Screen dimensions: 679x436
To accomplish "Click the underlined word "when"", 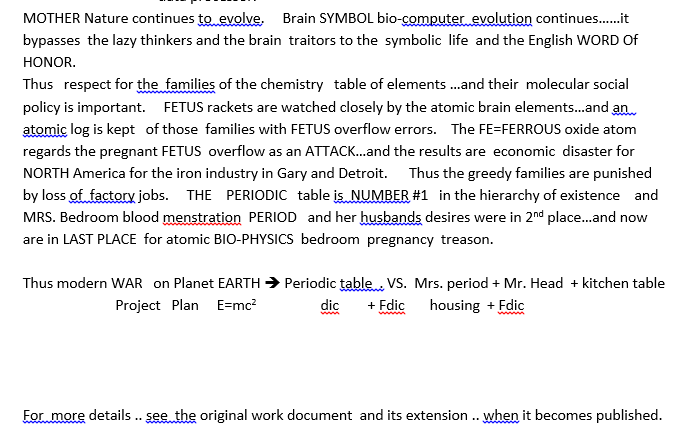I will tap(501, 415).
